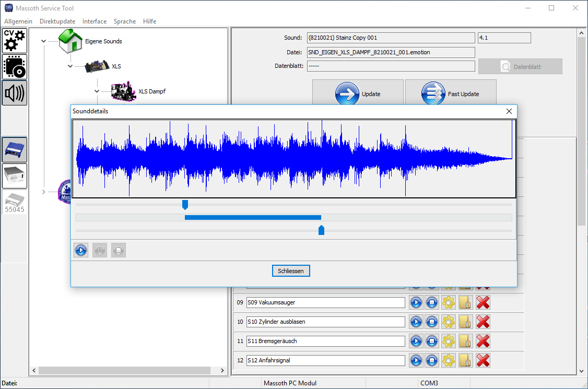This screenshot has height=389, width=588.
Task: Click the version field showing 4.1
Action: click(x=504, y=38)
